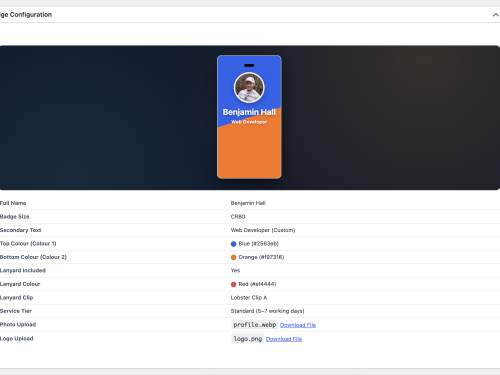Click the badge preview card
The height and width of the screenshot is (375, 500).
249,117
